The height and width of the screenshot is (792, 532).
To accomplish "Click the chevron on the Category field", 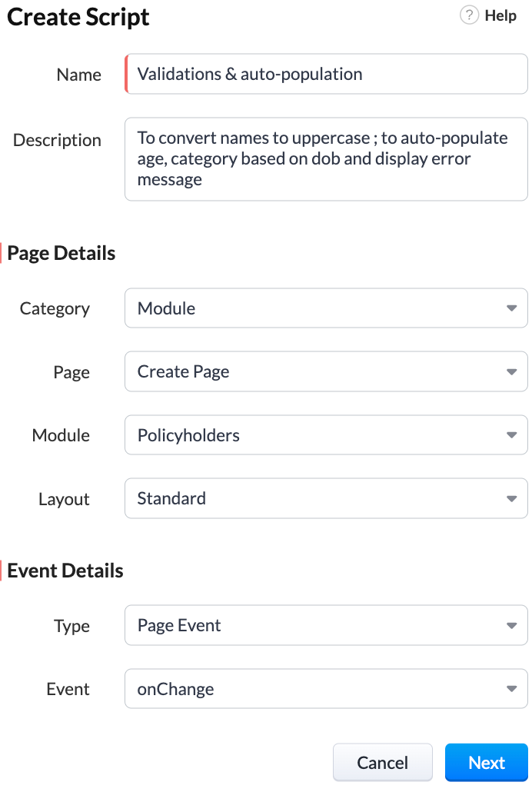I will [x=512, y=308].
